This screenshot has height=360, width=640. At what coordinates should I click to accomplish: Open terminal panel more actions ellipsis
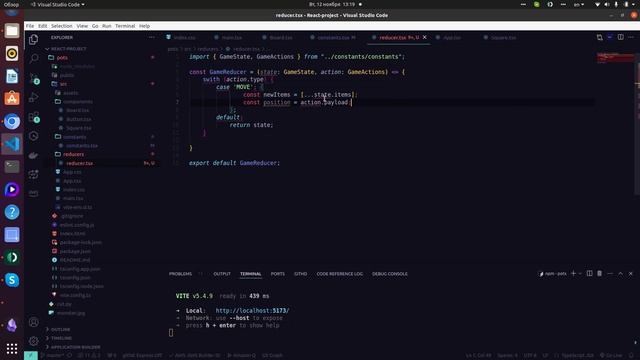(610, 273)
